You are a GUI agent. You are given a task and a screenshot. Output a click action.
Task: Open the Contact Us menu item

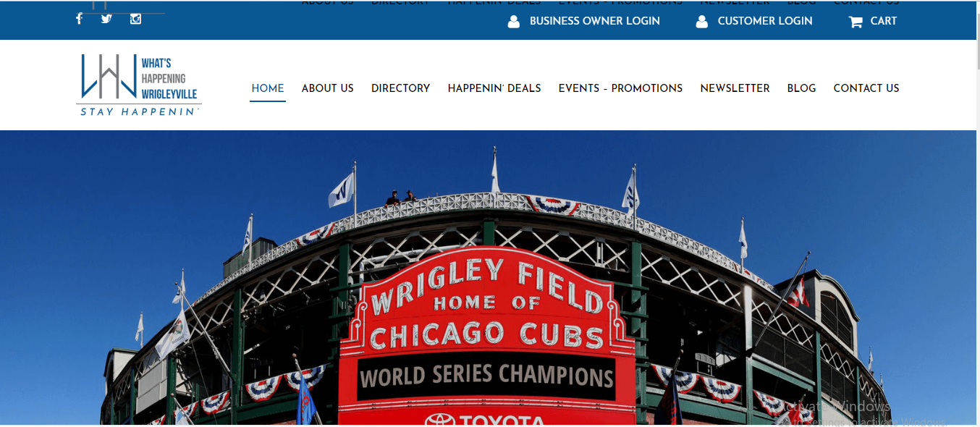pyautogui.click(x=866, y=88)
